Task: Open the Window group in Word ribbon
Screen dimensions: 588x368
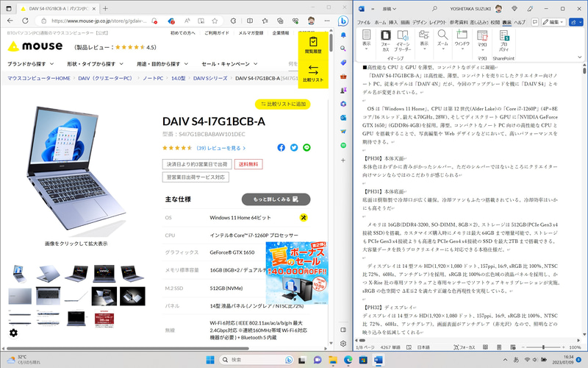Action: click(x=462, y=38)
